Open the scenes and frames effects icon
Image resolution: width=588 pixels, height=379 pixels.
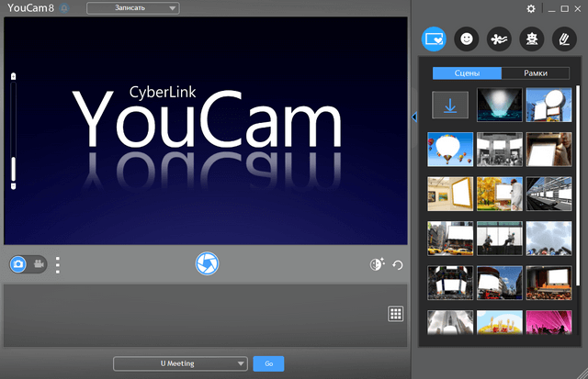tap(434, 39)
